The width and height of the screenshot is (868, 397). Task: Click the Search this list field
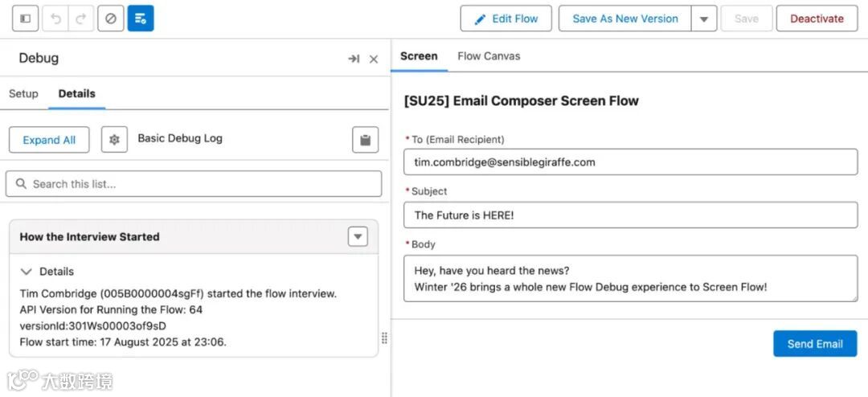(194, 184)
